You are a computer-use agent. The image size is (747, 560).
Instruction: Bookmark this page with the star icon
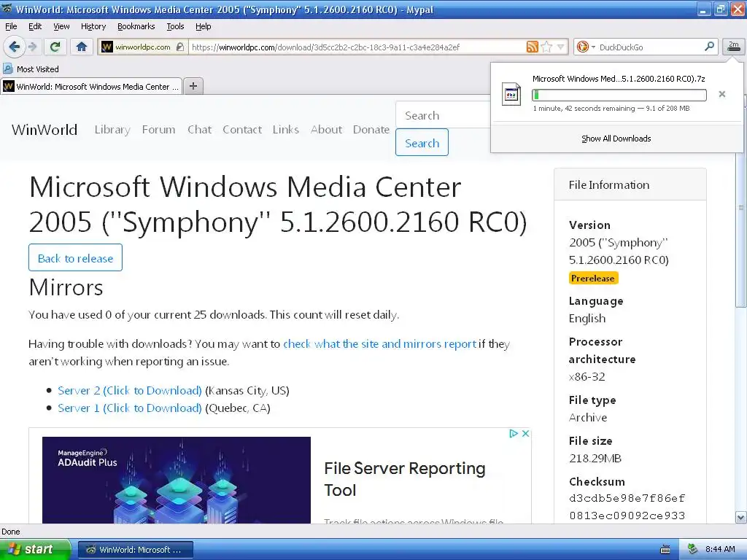[x=547, y=47]
